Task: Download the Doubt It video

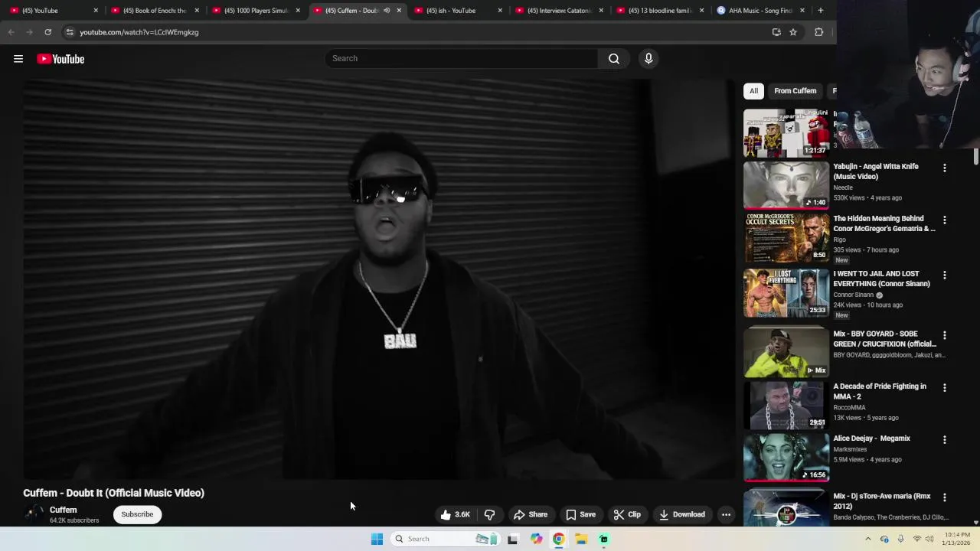Action: tap(682, 514)
